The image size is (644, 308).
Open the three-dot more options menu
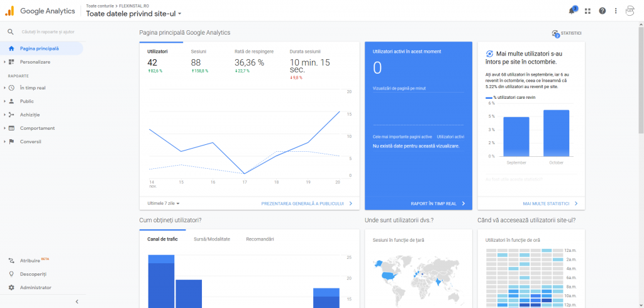pos(616,11)
